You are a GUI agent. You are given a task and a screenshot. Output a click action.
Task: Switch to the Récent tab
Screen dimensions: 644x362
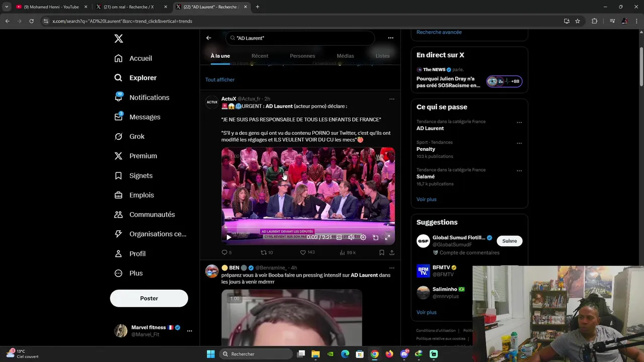point(260,56)
